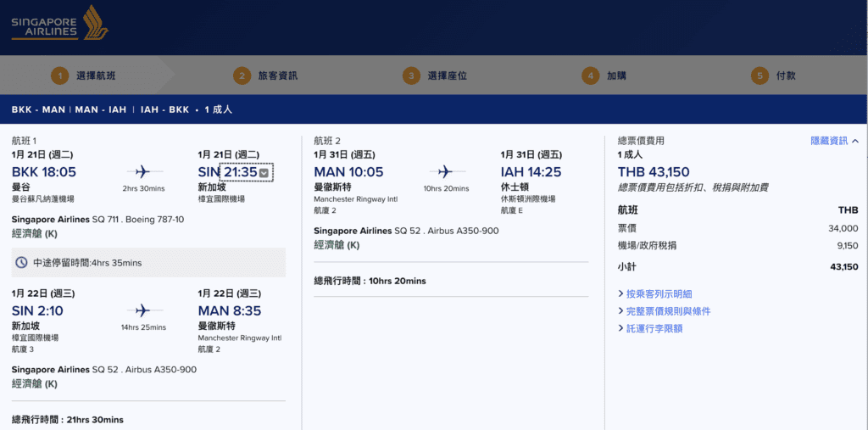Click the MAN 10:05 departure time

coord(348,172)
